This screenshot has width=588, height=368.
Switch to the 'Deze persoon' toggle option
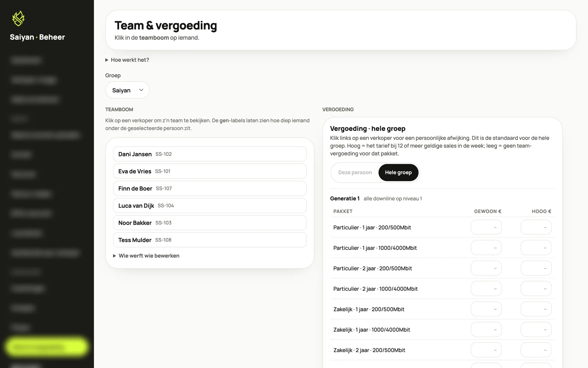click(x=355, y=173)
